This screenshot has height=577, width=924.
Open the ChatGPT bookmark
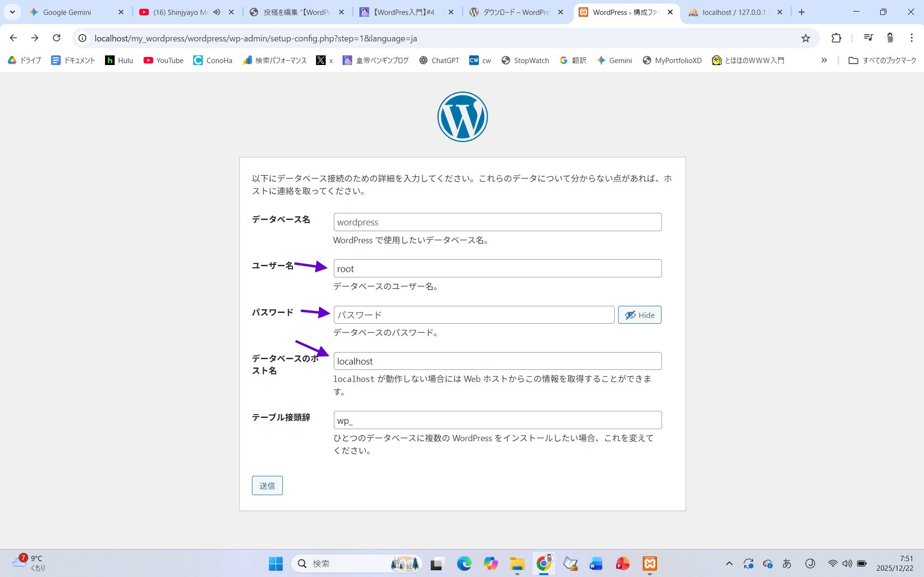click(x=439, y=60)
